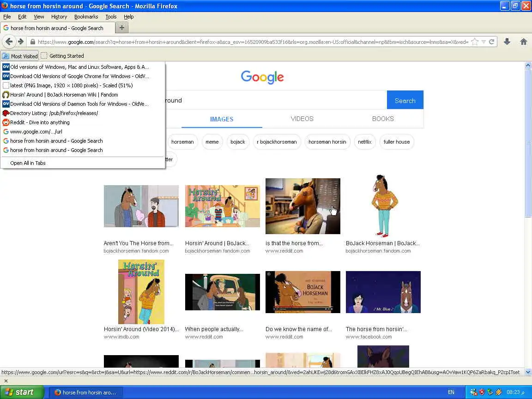Screen dimensions: 532x399
Task: Open the View menu
Action: click(39, 17)
